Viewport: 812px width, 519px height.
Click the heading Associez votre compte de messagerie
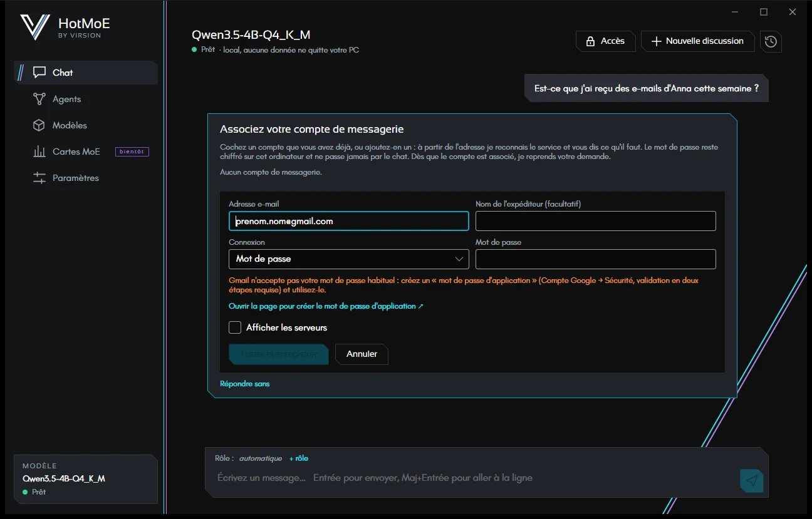coord(312,130)
